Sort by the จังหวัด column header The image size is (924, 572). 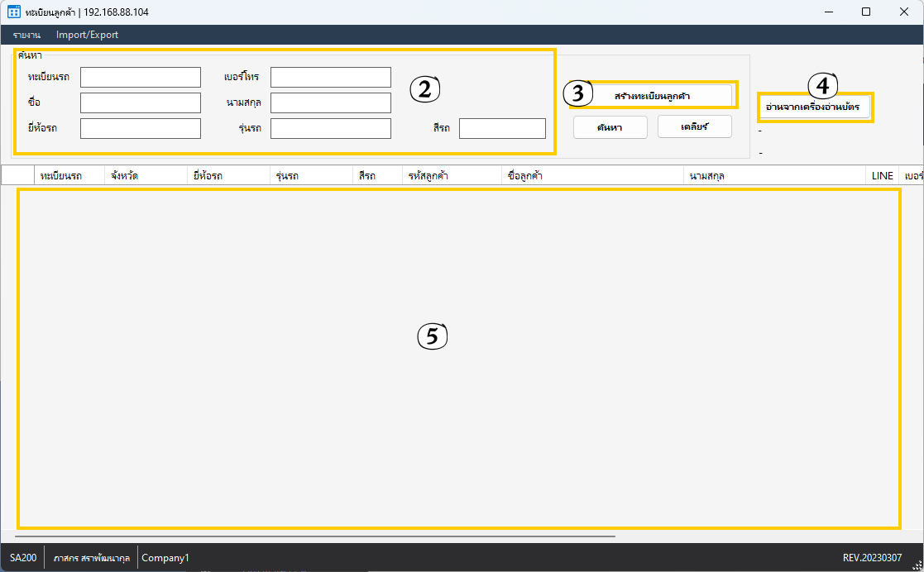[x=124, y=176]
